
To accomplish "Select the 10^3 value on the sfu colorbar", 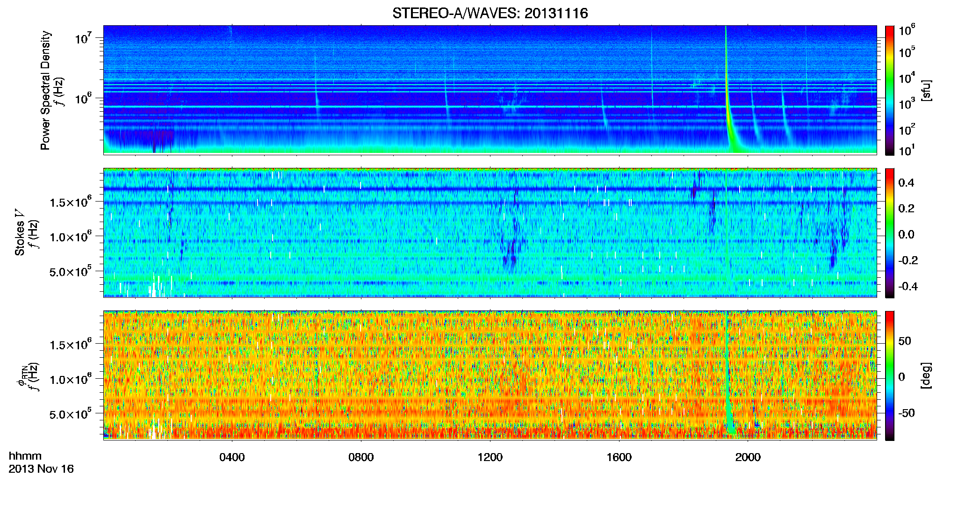I will (x=907, y=104).
